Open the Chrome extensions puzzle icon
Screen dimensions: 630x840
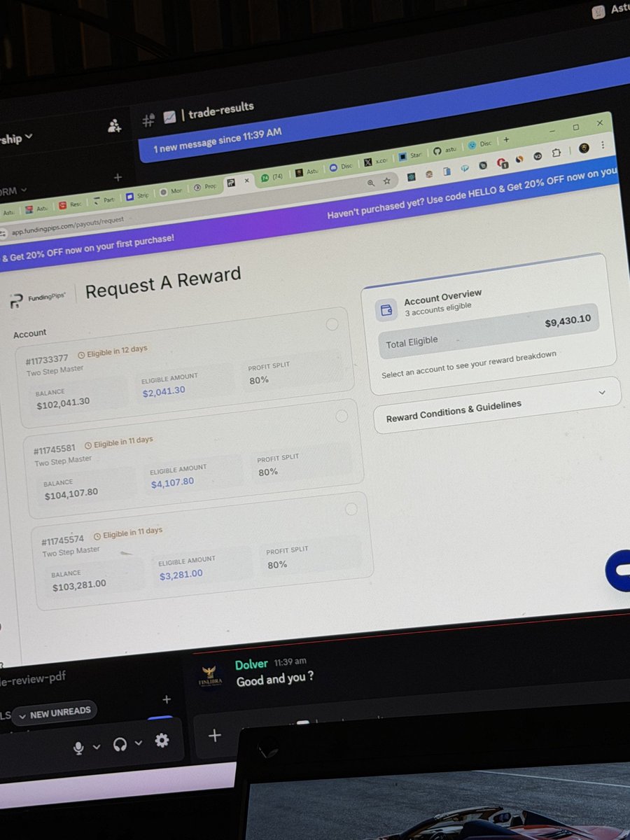tap(557, 152)
